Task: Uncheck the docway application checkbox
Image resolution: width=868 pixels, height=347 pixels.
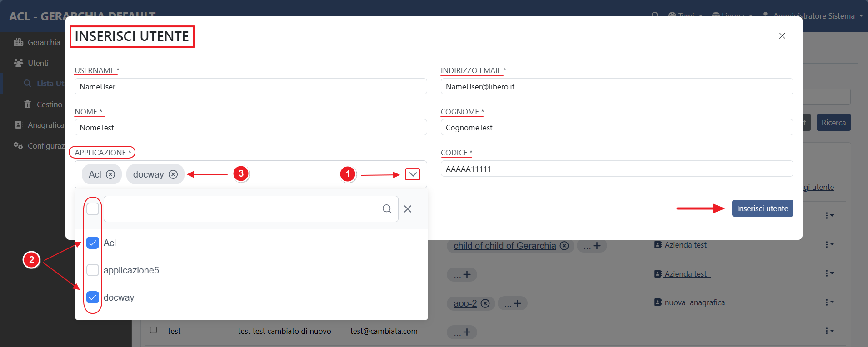Action: point(93,297)
